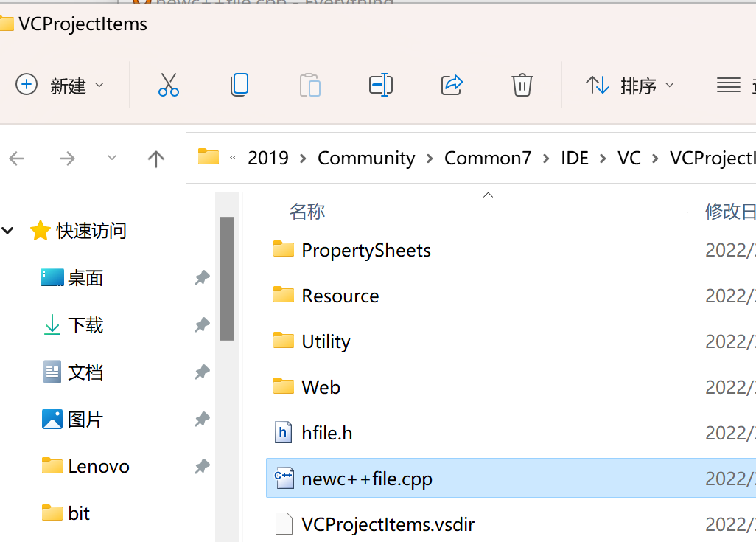Select VC in the breadcrumb path
The height and width of the screenshot is (542, 756).
(629, 159)
